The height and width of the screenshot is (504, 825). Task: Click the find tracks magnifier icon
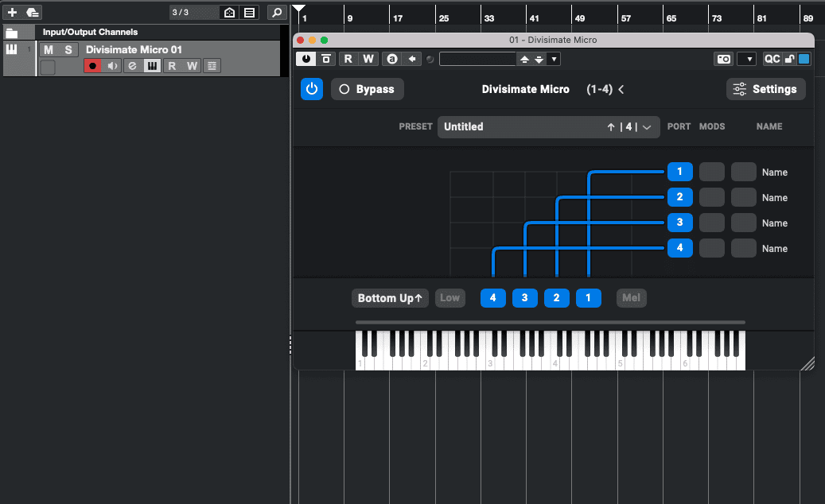coord(277,13)
